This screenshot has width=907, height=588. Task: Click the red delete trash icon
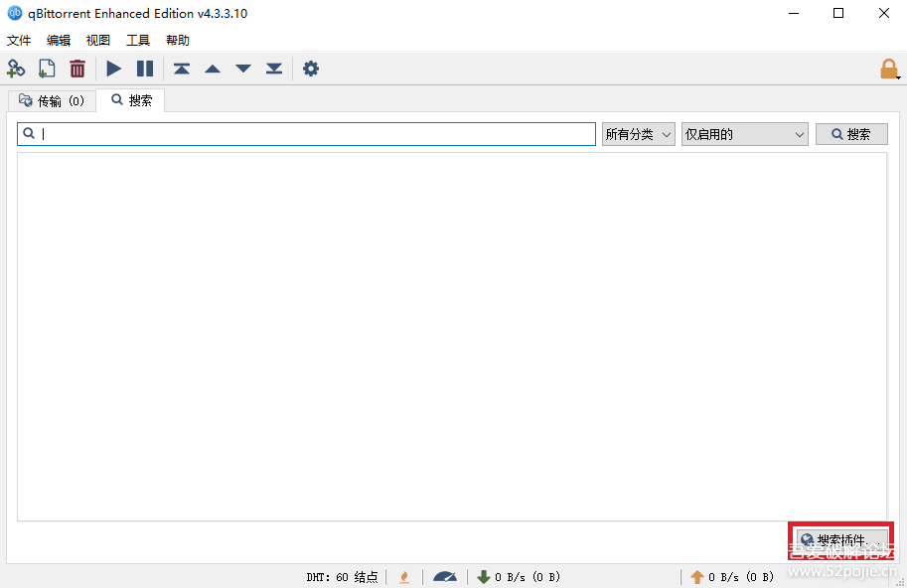(x=76, y=69)
